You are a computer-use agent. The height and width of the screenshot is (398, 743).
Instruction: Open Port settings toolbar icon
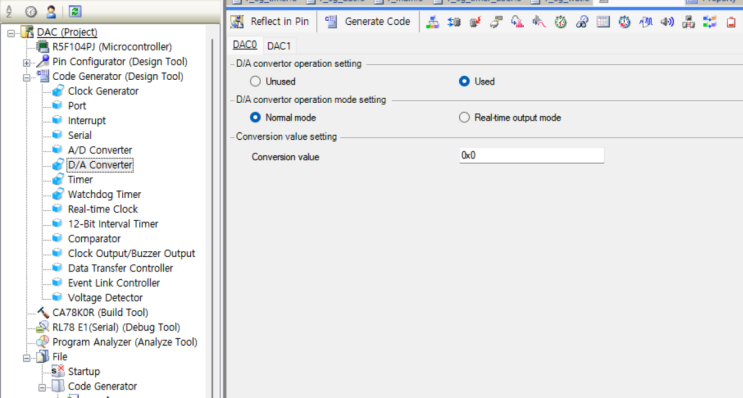pyautogui.click(x=454, y=22)
